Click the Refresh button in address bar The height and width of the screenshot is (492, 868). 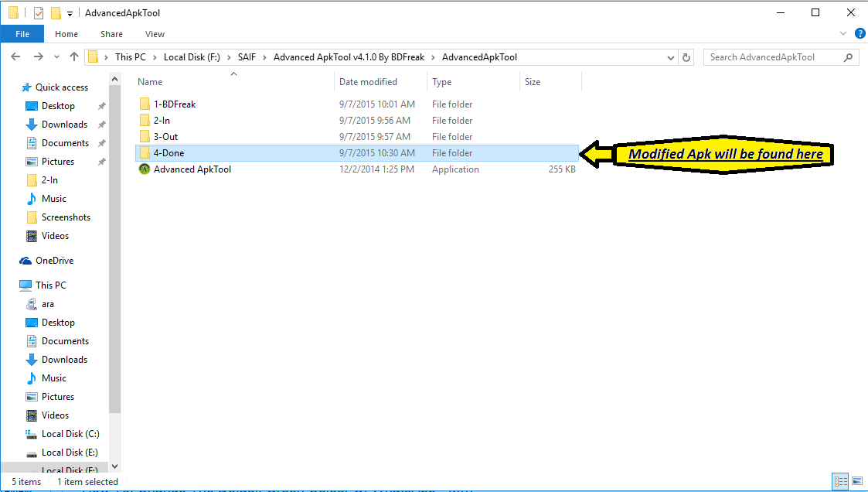pos(686,57)
